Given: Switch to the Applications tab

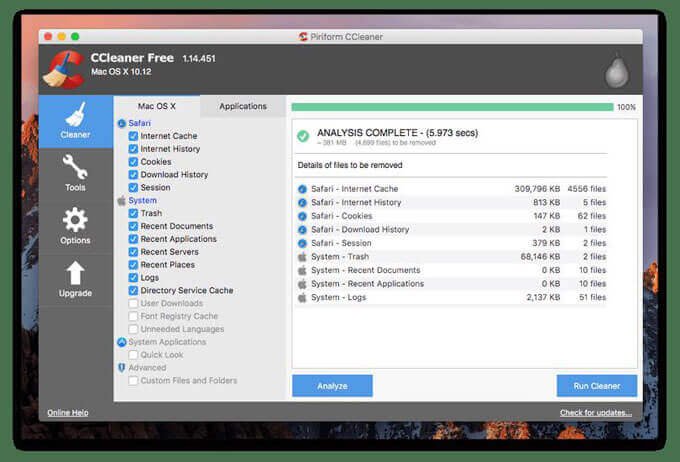Looking at the screenshot, I should click(243, 106).
